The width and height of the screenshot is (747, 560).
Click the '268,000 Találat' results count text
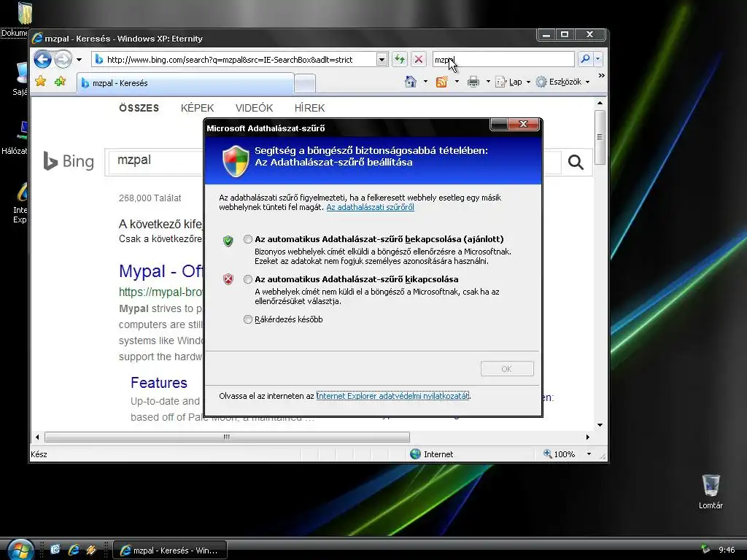pos(150,198)
